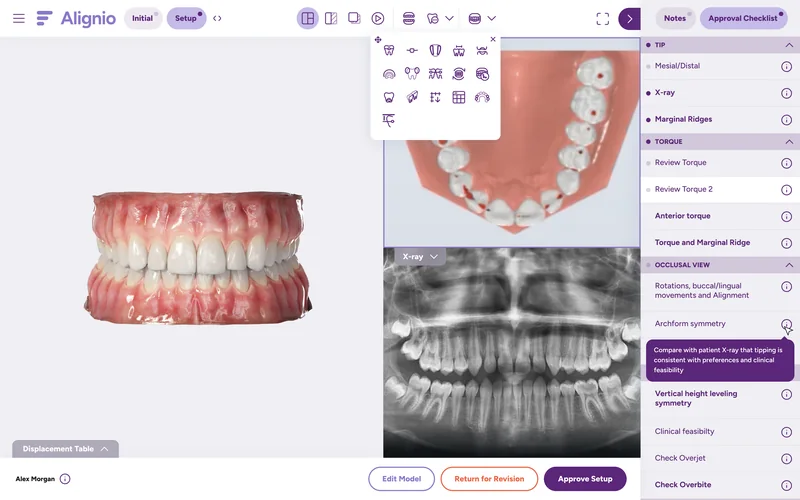This screenshot has height=500, width=800.
Task: Select Review Torque 2 checklist item
Action: pyautogui.click(x=720, y=189)
